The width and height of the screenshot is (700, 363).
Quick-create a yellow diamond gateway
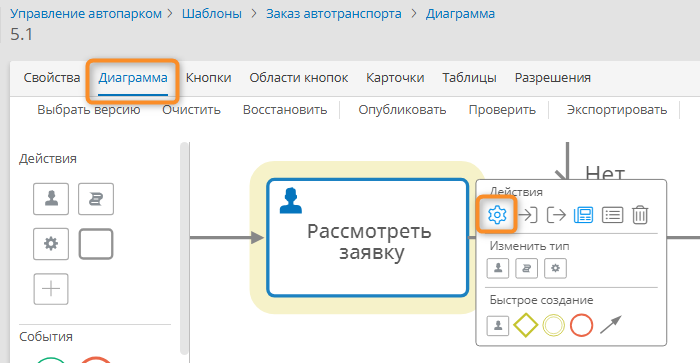click(x=525, y=325)
